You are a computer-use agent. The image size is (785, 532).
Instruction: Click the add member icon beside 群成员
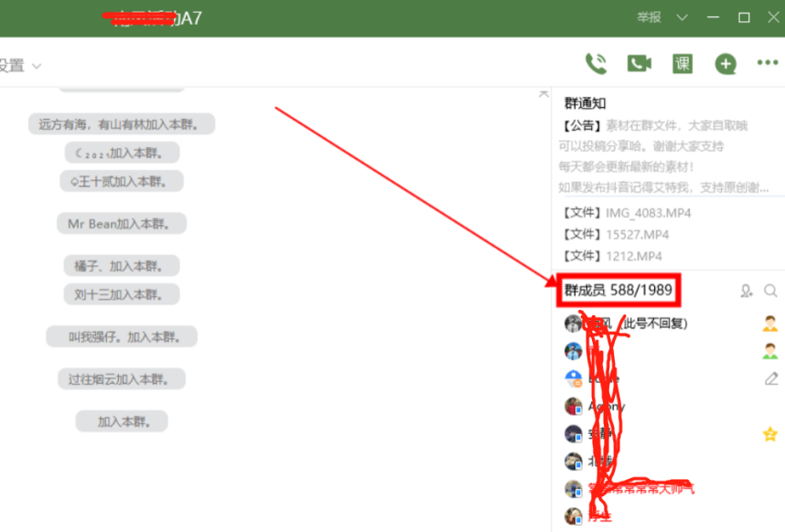[747, 291]
